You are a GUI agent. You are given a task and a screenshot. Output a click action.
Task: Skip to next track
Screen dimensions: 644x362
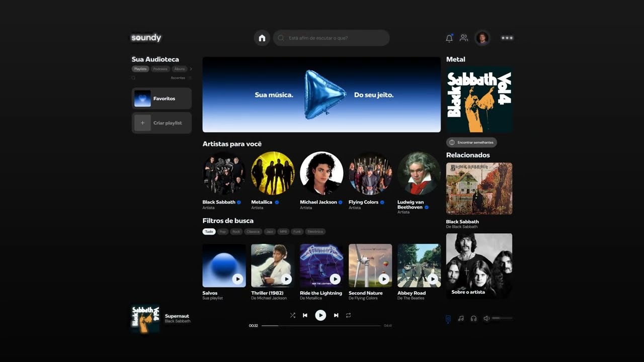(x=336, y=315)
